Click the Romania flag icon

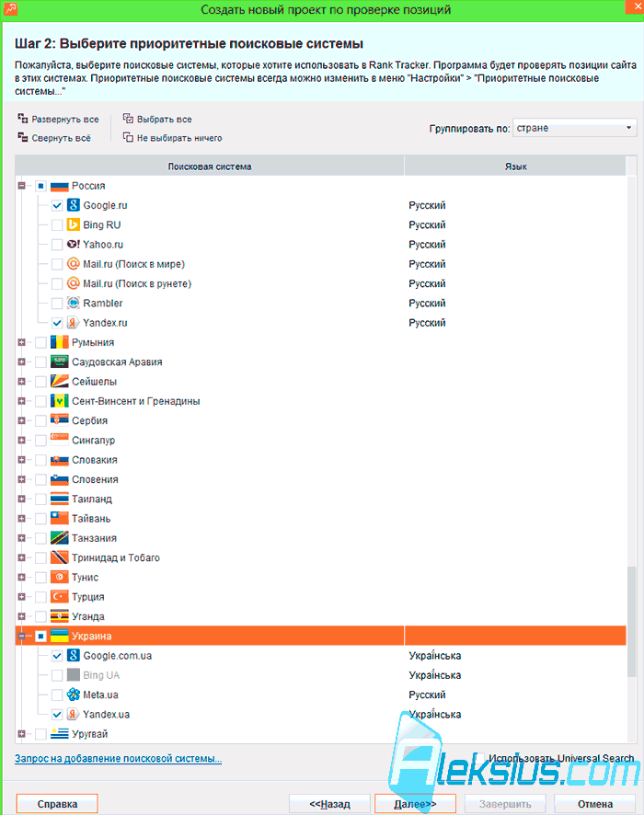[x=59, y=342]
